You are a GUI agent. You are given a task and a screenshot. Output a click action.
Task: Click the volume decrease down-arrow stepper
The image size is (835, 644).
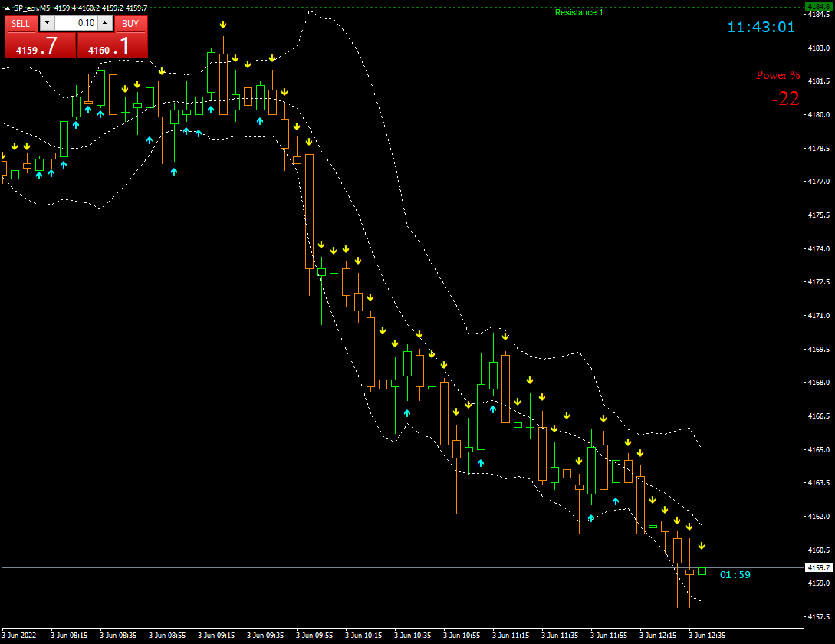coord(47,24)
